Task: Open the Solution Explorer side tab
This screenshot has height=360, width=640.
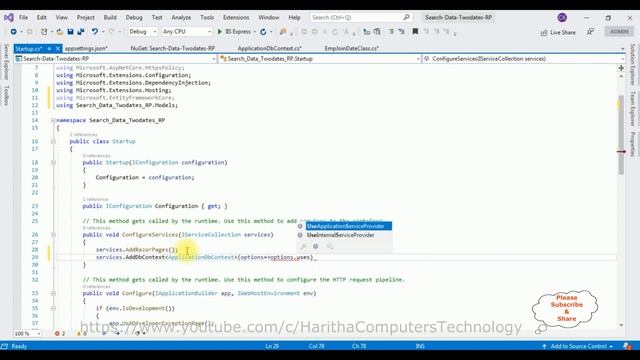Action: pos(633,64)
